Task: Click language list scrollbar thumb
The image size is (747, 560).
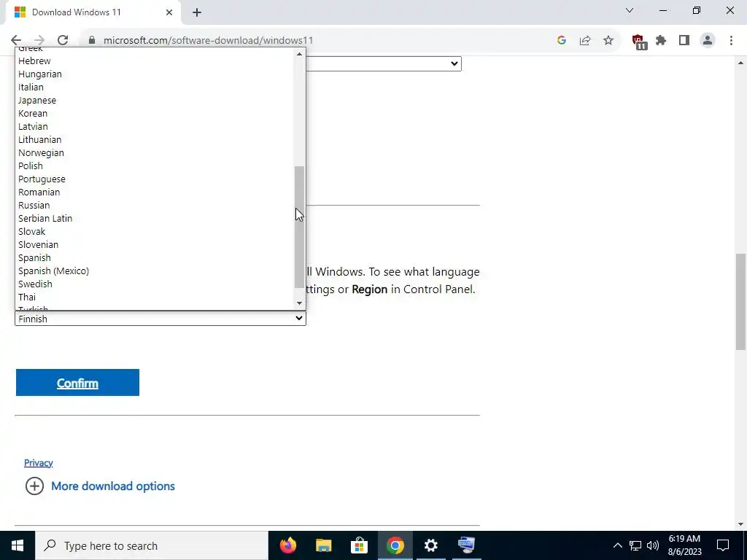Action: (299, 227)
